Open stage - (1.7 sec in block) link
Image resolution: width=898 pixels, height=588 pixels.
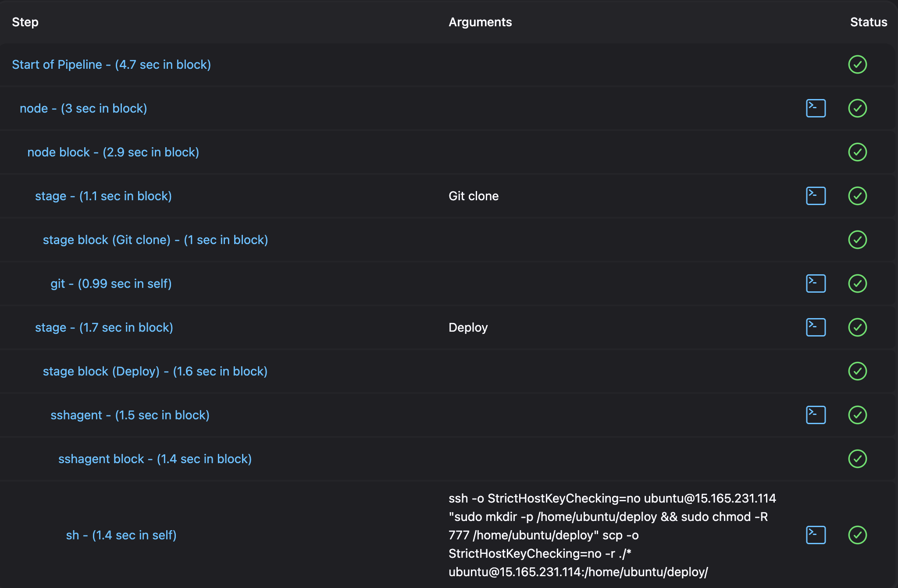(x=104, y=327)
